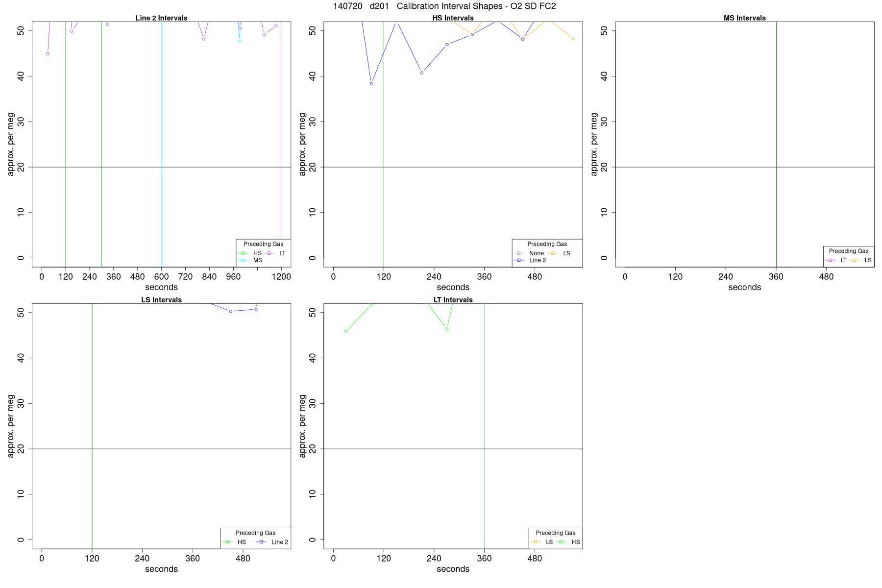Click 'Preceding Gas' legend heading in HS Intervals
Screen dimensions: 882x588
point(547,244)
